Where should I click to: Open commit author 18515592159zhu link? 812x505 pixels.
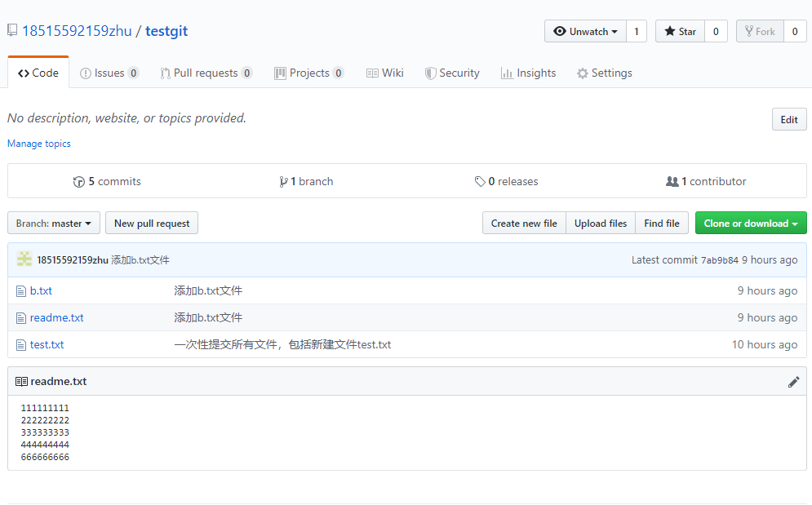73,260
